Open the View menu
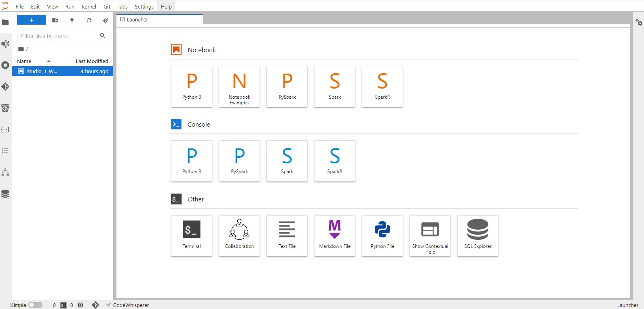This screenshot has height=309, width=644. [53, 6]
